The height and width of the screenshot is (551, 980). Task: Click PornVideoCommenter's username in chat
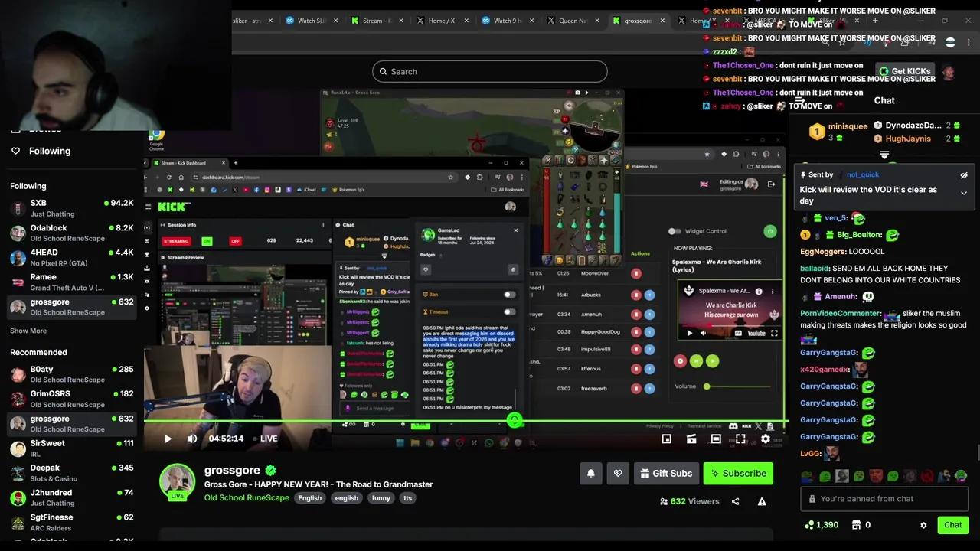coord(840,314)
